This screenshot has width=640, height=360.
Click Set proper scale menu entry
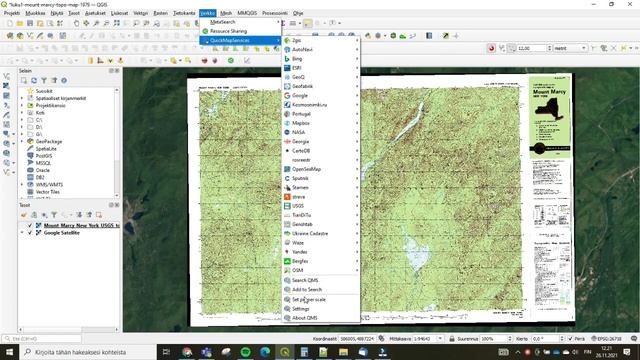point(321,300)
